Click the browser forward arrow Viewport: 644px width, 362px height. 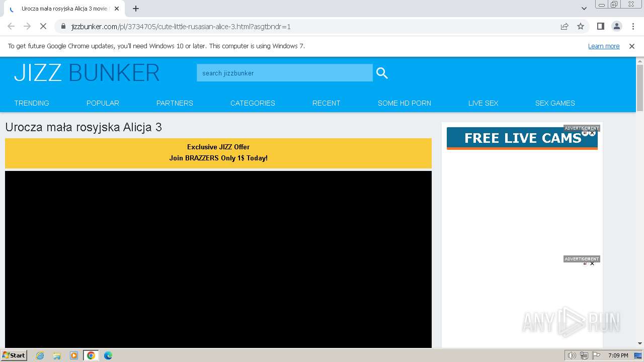(x=27, y=26)
